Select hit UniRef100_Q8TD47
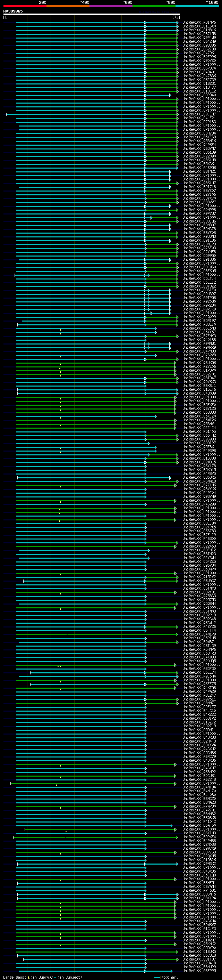This screenshot has height=980, width=222. point(199,378)
